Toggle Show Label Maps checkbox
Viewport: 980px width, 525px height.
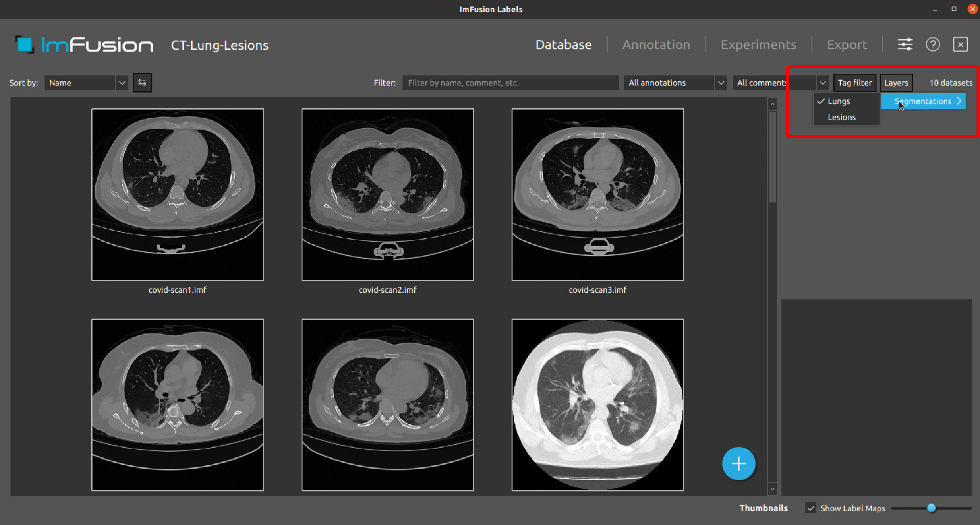pos(810,508)
